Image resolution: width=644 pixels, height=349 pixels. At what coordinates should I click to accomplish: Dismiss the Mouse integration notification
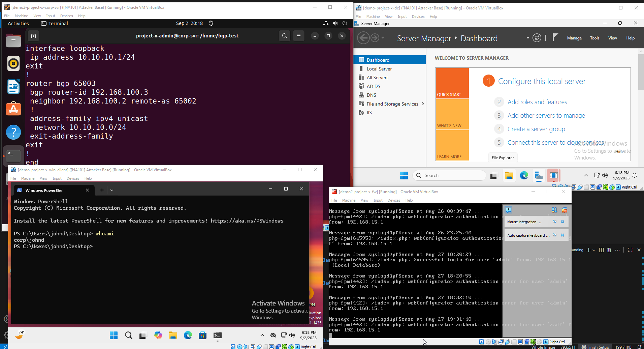tap(562, 222)
